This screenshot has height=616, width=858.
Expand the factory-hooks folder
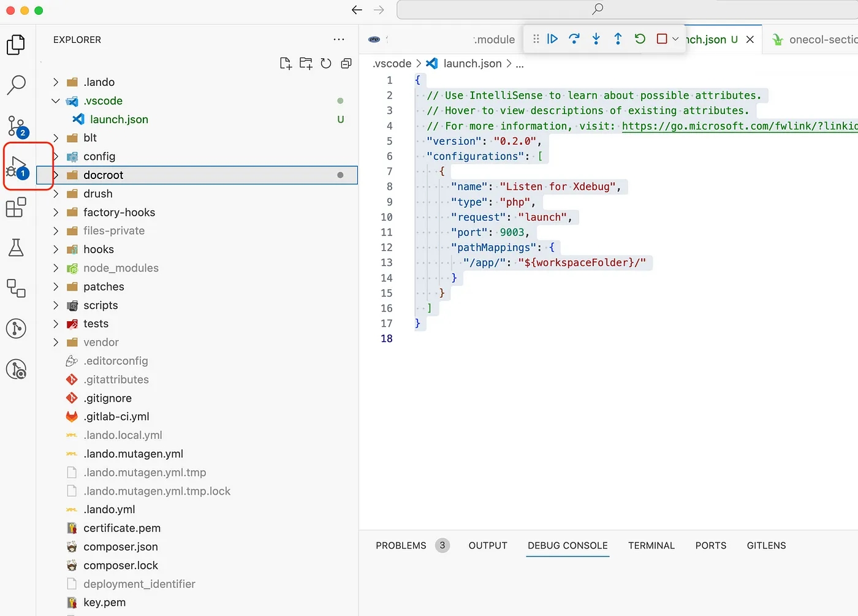click(x=56, y=212)
